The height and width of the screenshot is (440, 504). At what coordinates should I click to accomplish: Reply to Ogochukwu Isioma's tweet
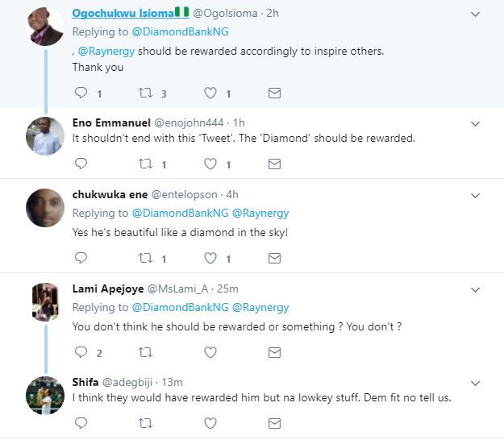pyautogui.click(x=81, y=93)
